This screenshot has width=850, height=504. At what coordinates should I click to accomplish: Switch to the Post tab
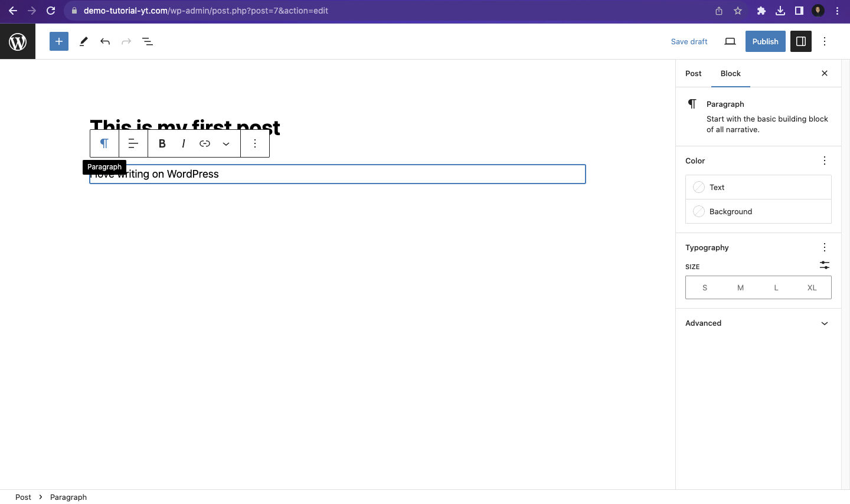tap(693, 73)
